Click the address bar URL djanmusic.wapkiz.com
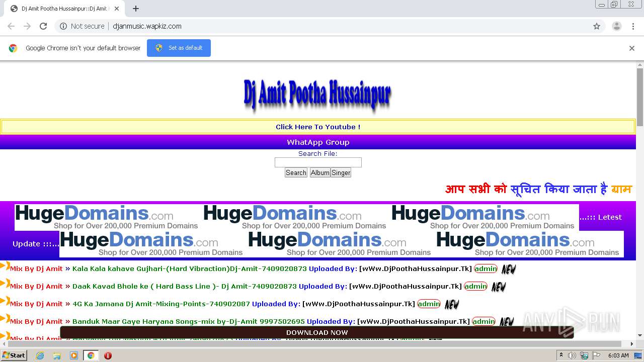The height and width of the screenshot is (362, 644). (x=147, y=26)
